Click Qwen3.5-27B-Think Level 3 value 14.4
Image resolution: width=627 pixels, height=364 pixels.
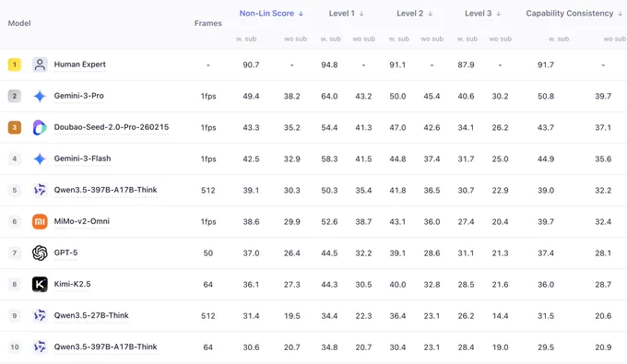coord(500,316)
